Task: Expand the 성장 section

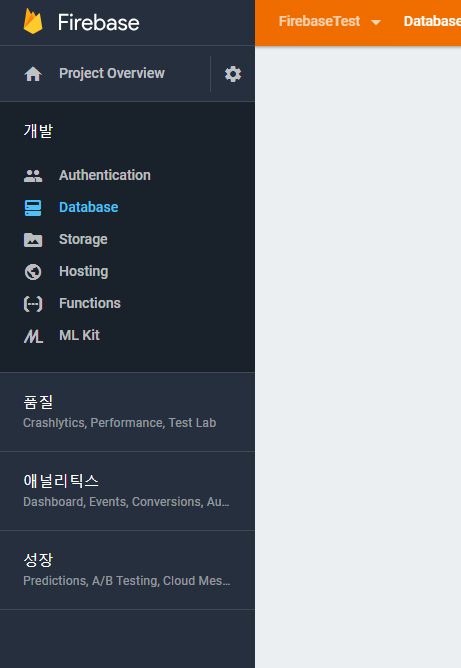Action: 127,570
